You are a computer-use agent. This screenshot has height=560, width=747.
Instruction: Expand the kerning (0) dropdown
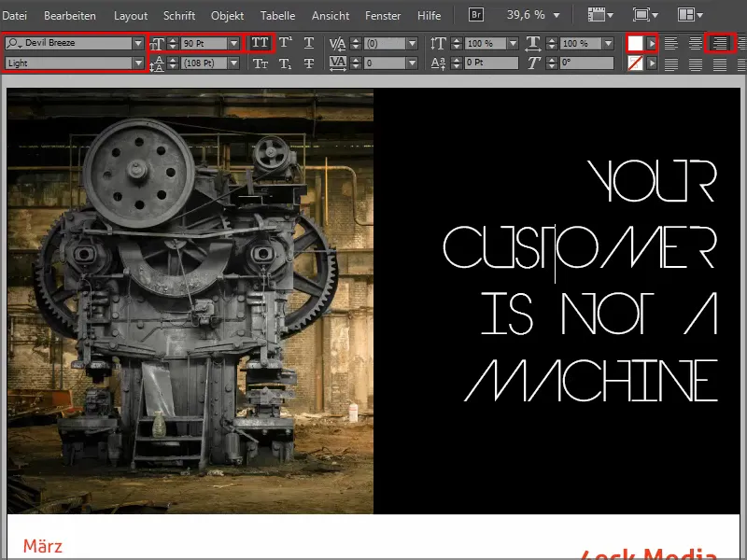412,43
